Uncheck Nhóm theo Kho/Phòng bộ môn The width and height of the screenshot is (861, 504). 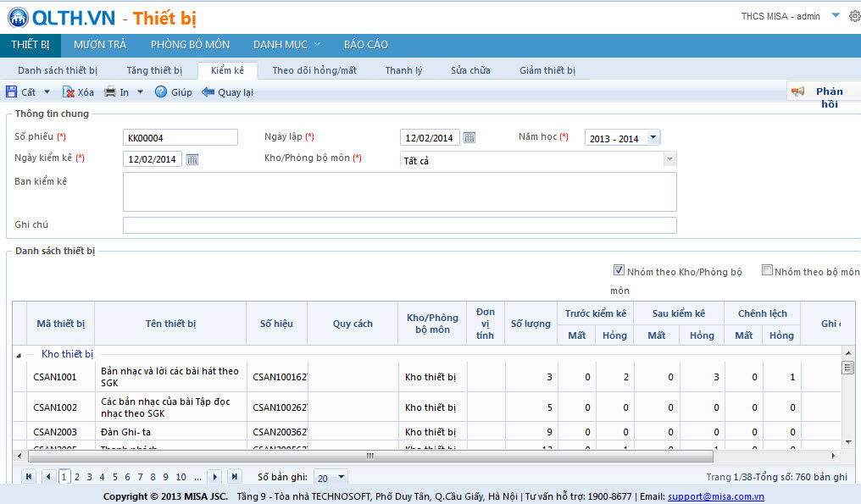pos(619,271)
